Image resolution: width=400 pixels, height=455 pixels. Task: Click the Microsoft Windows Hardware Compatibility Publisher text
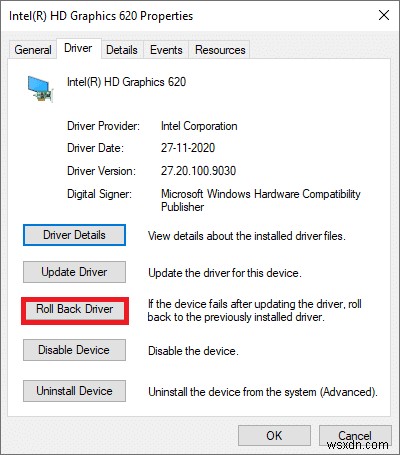click(x=261, y=200)
